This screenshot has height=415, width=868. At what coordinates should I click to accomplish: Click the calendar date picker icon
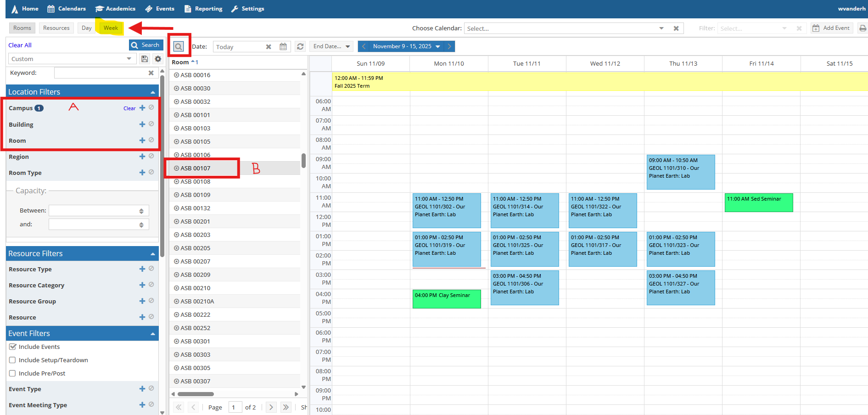[283, 46]
